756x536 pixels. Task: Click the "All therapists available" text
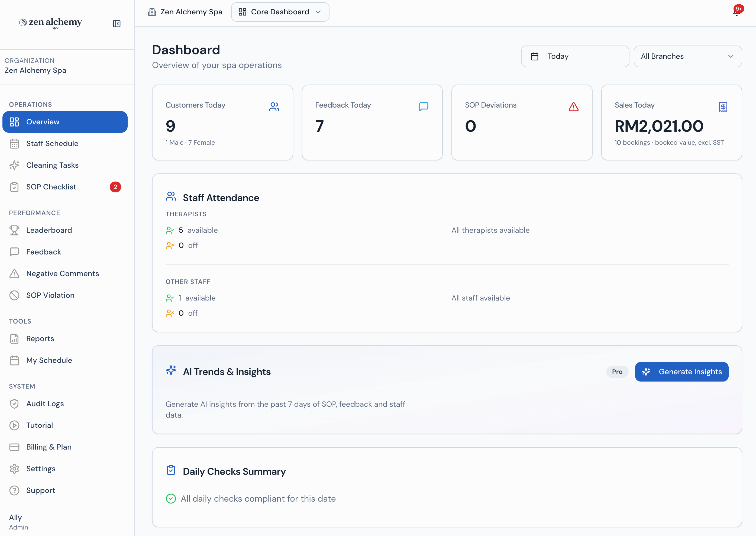[490, 230]
